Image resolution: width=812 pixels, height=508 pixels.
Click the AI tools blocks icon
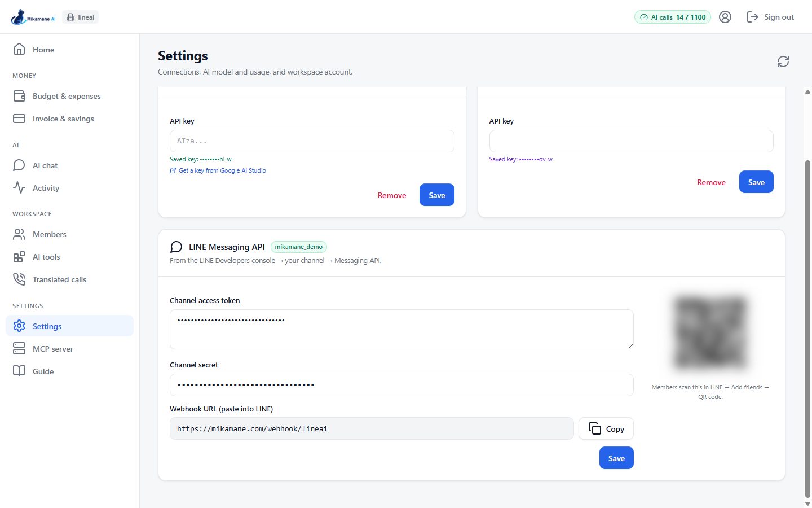pos(19,257)
